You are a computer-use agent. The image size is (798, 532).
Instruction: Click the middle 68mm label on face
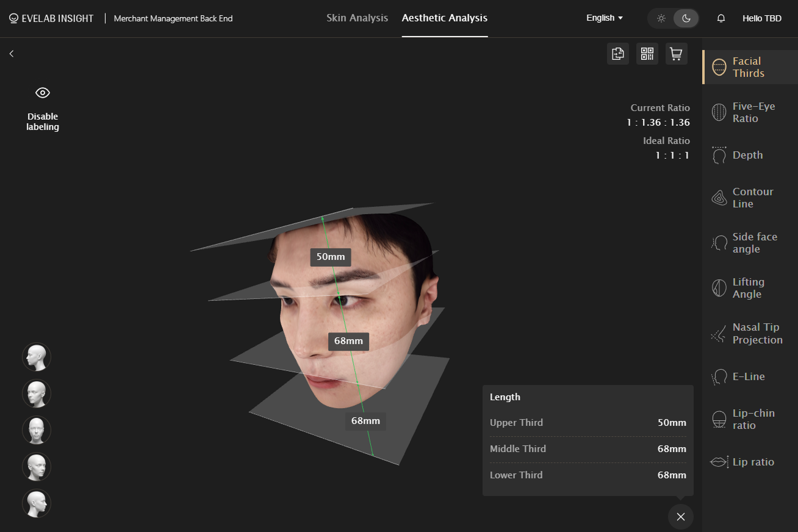(348, 341)
